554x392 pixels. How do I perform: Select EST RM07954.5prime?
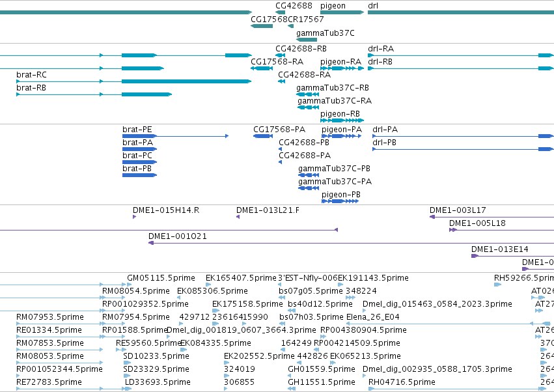[135, 317]
